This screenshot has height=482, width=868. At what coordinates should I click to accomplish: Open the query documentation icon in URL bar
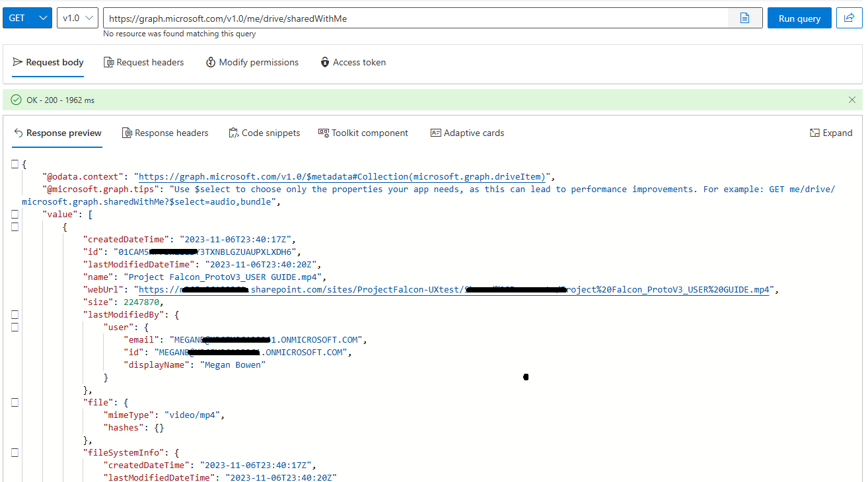point(744,18)
